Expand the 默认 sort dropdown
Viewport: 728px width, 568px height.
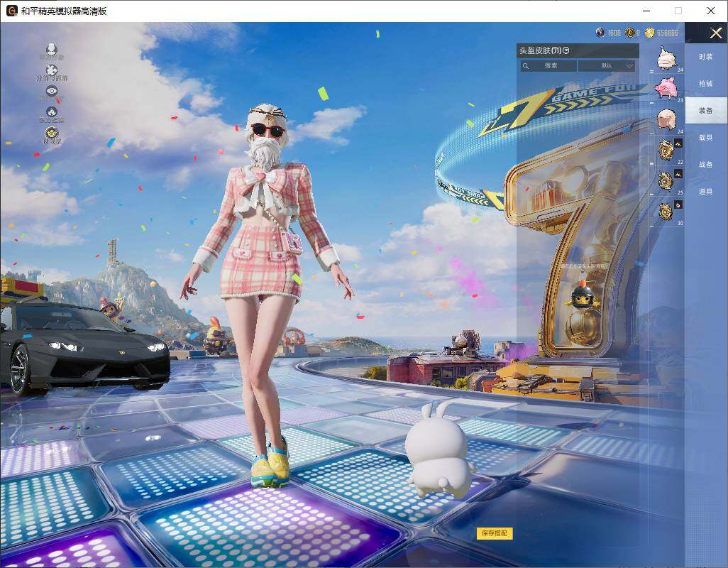point(607,65)
